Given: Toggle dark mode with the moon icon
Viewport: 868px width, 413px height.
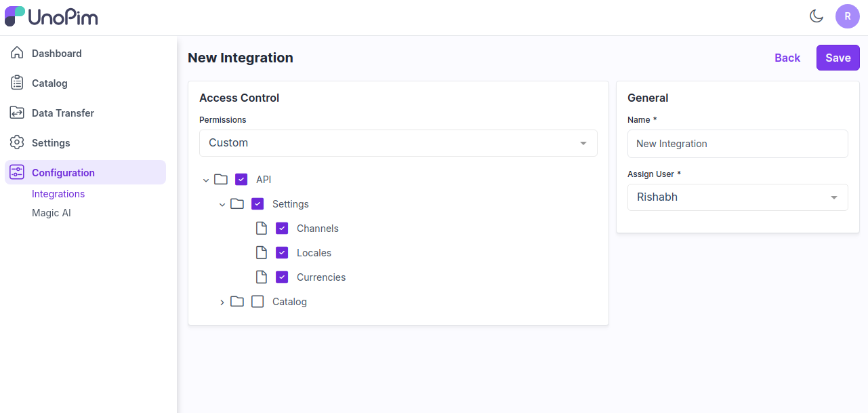Looking at the screenshot, I should (817, 16).
